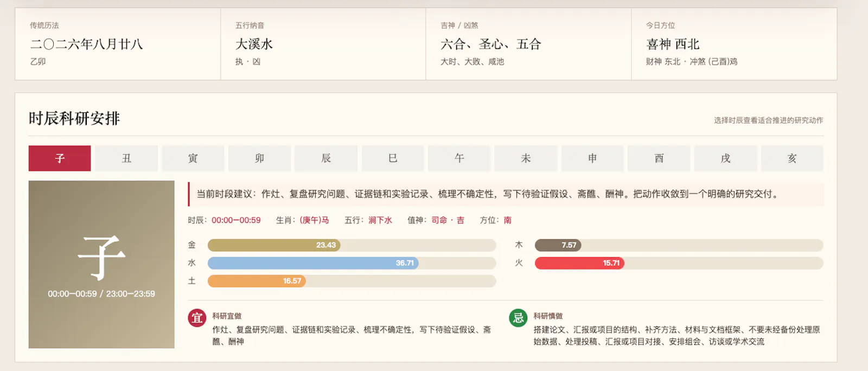Click the 火 bar showing 15.71
The width and height of the screenshot is (868, 371).
[x=579, y=263]
